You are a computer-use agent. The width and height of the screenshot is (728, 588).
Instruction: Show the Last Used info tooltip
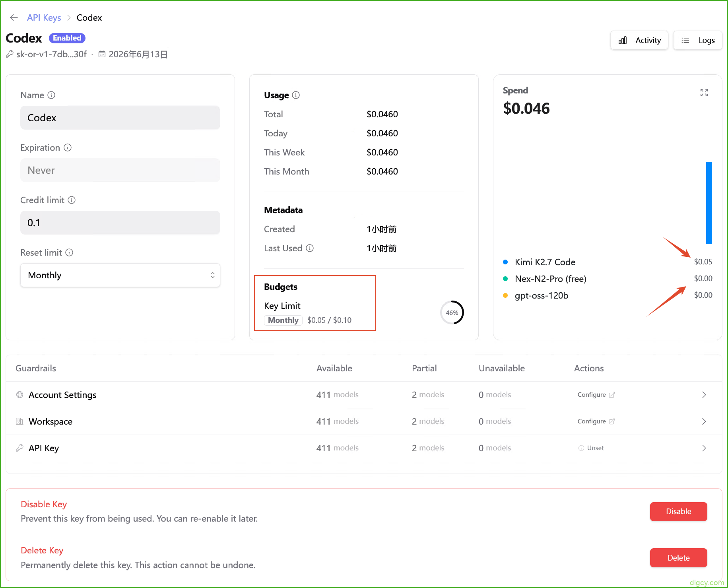(310, 248)
